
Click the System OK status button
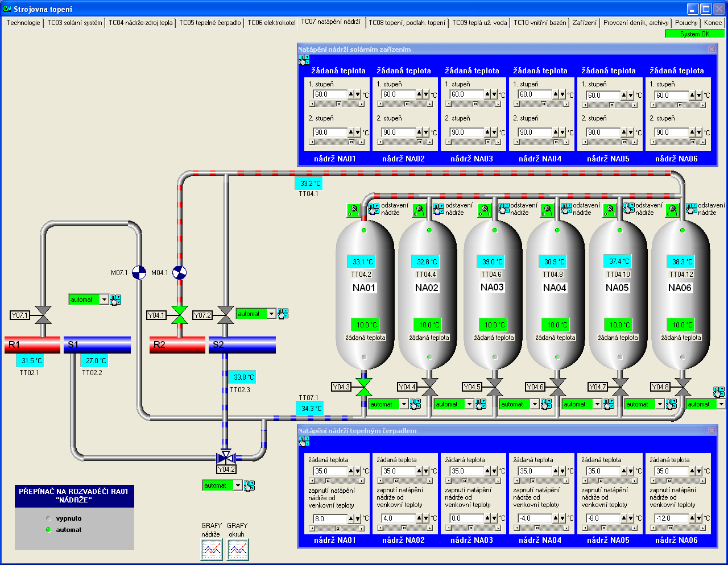[x=695, y=34]
